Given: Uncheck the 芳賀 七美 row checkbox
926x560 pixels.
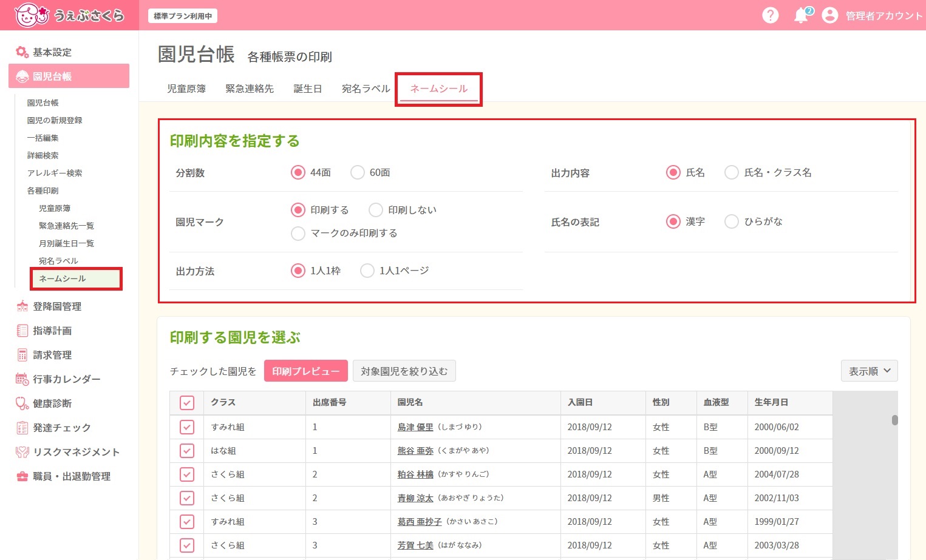Looking at the screenshot, I should [x=187, y=545].
